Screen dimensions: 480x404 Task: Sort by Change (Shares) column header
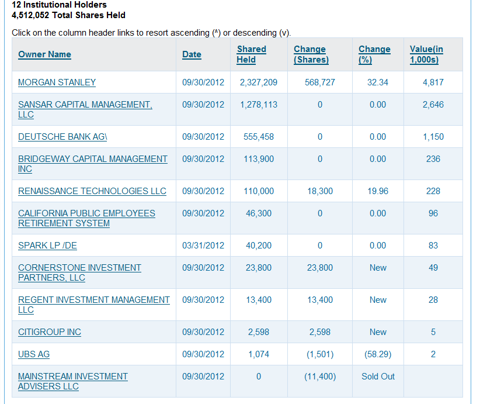pos(311,54)
